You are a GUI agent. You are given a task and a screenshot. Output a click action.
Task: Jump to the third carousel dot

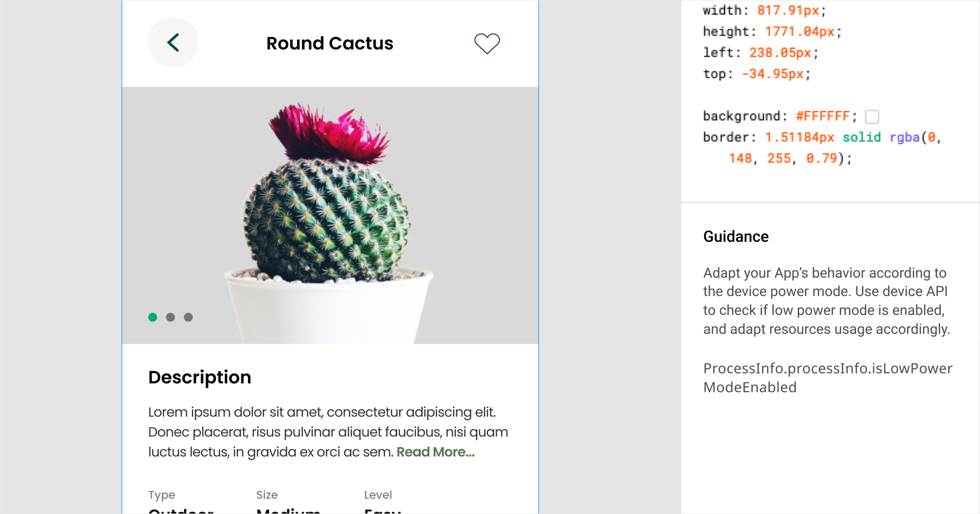188,317
